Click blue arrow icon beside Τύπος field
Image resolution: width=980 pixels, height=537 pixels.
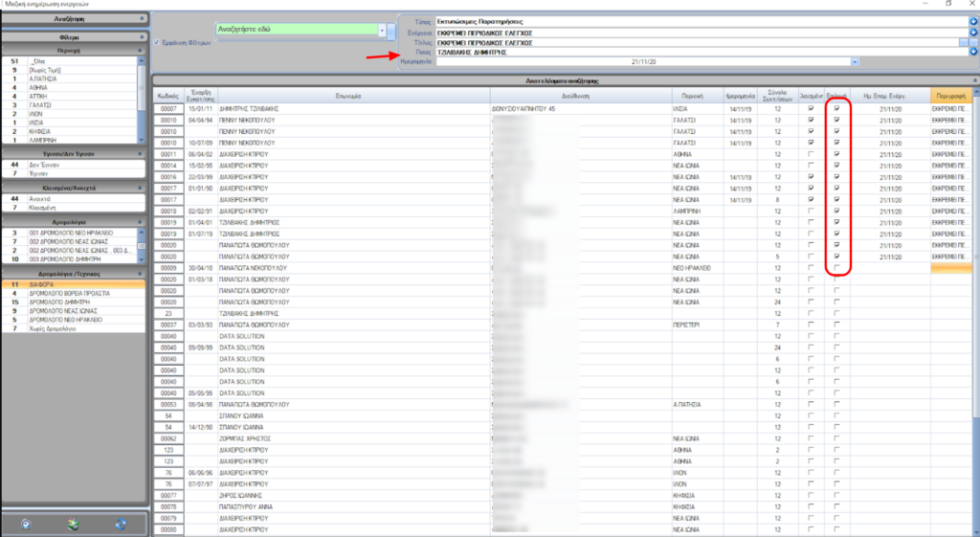pyautogui.click(x=973, y=20)
